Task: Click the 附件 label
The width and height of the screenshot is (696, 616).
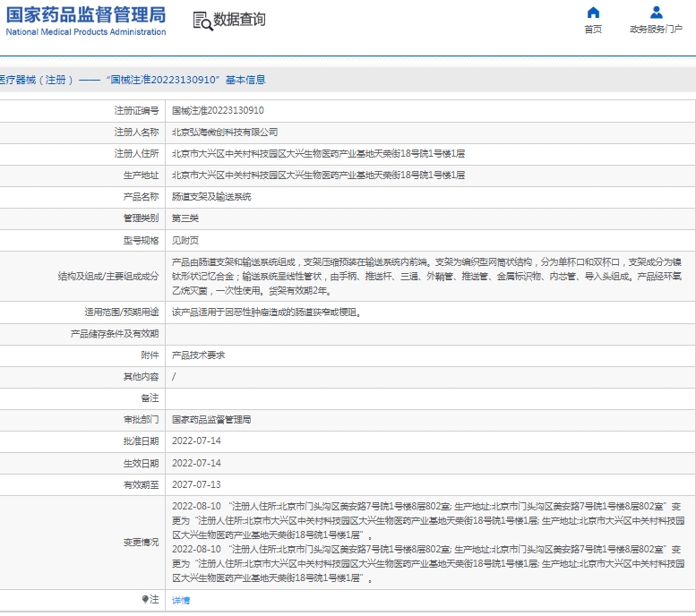Action: click(x=150, y=355)
